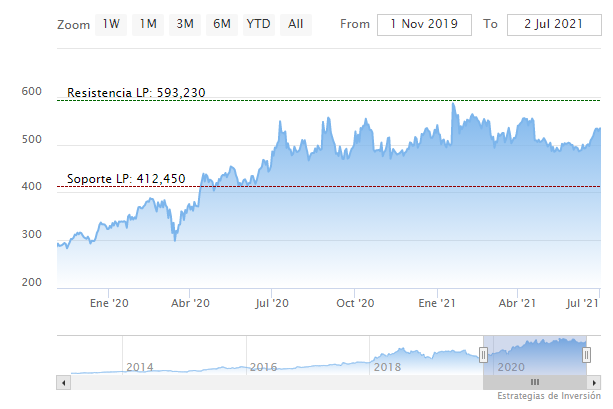Viewport: 613px width, 409px height.
Task: Click the 2016 area in the navigator
Action: tap(263, 367)
